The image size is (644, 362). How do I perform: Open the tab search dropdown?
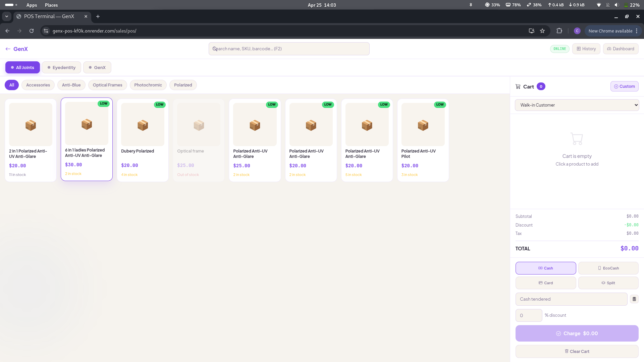pos(7,16)
